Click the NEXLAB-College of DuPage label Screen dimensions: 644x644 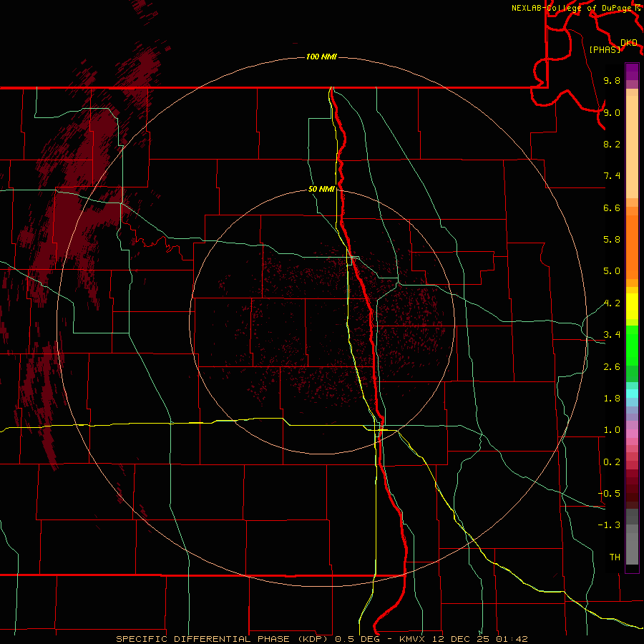573,8
